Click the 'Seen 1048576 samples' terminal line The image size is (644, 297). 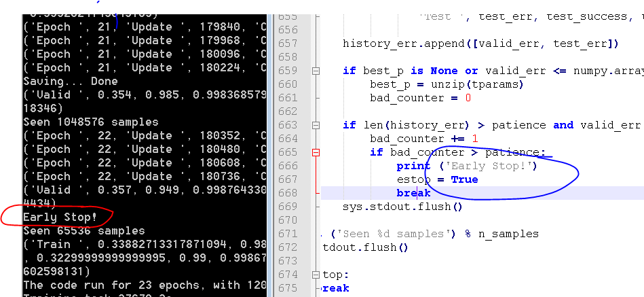[x=91, y=122]
